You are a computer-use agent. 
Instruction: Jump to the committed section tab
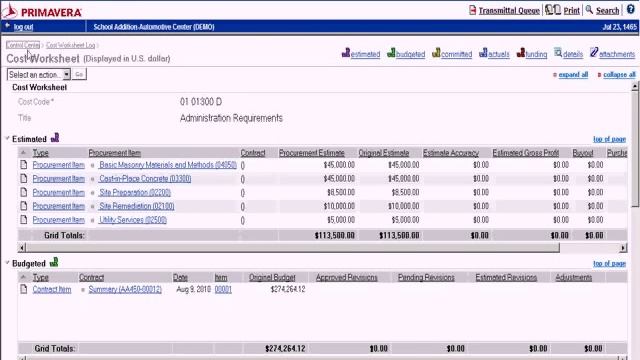452,53
